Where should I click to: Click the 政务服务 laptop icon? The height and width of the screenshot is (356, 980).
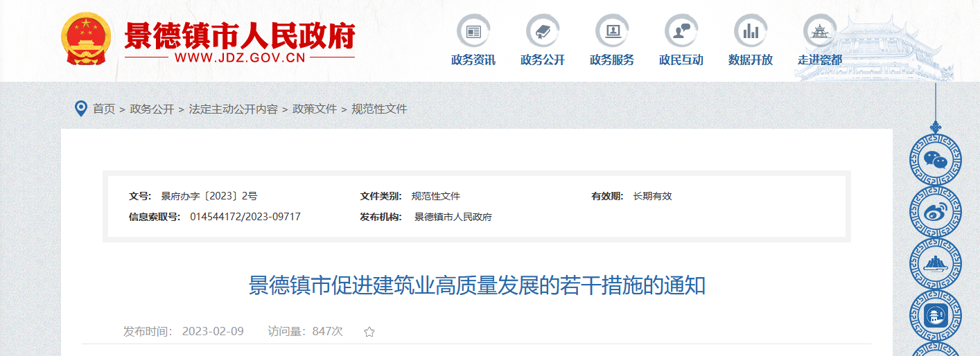pos(612,31)
